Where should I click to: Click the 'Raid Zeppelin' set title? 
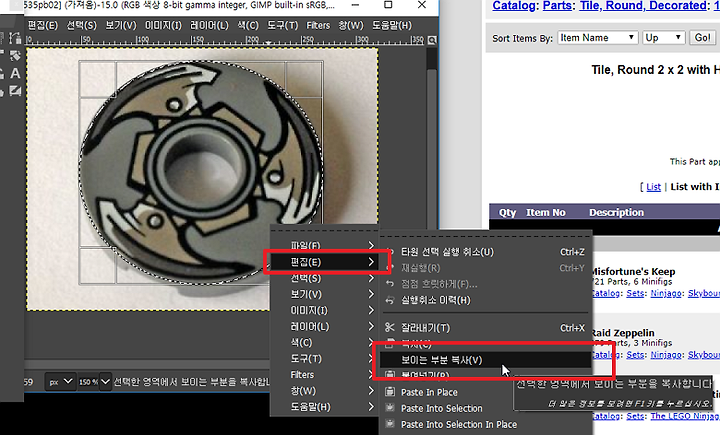(x=623, y=333)
